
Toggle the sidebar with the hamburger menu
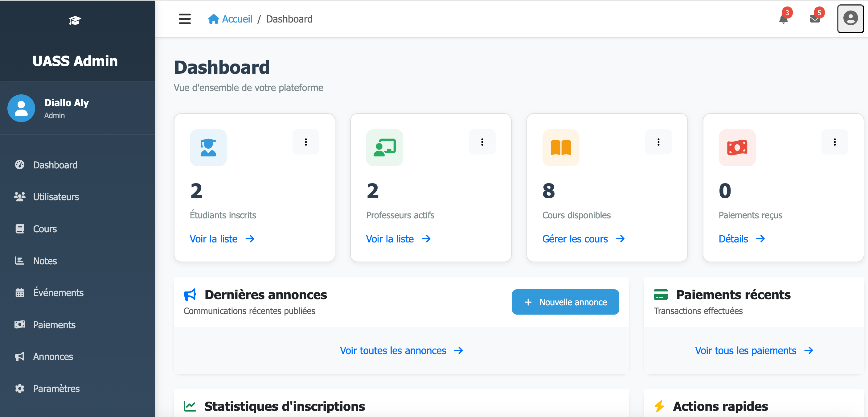click(185, 19)
